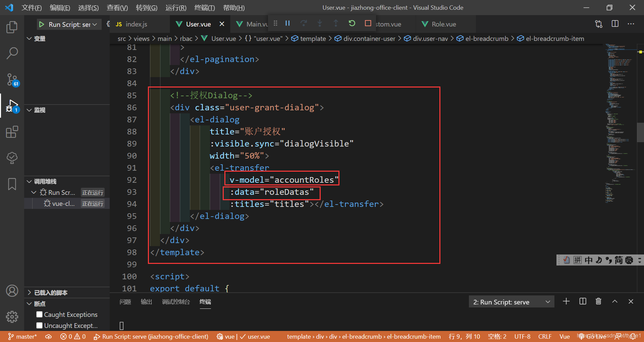This screenshot has height=342, width=644.
Task: Open changes compare icon in editor title
Action: [599, 24]
